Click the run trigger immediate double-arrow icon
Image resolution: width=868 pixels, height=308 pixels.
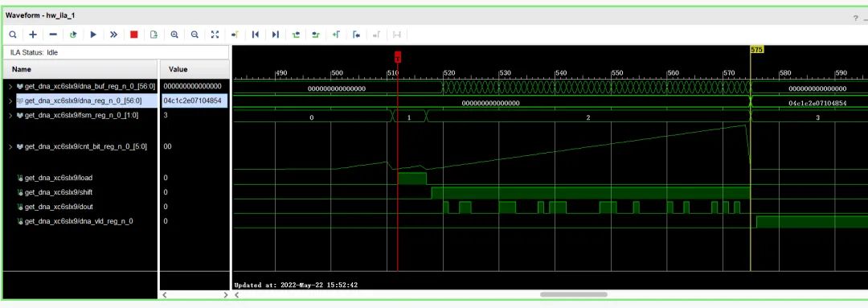coord(113,35)
